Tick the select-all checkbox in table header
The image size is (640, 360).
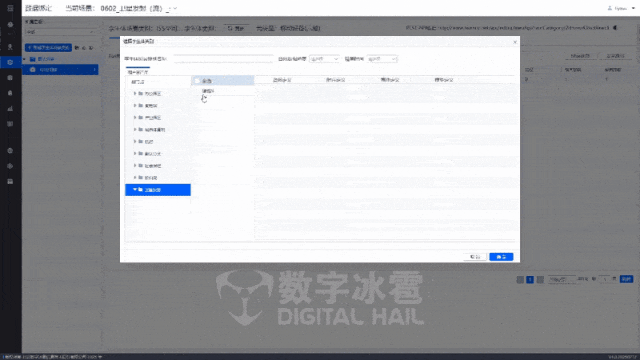[197, 81]
